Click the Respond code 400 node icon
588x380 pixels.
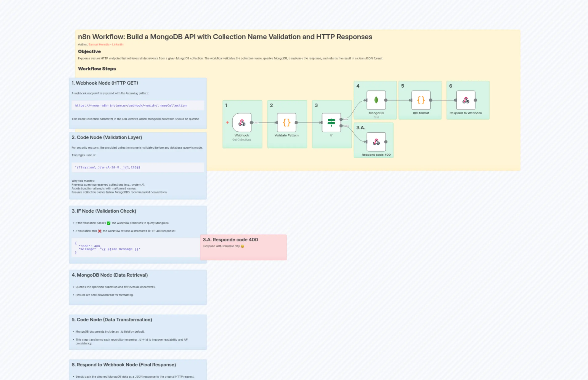tap(376, 142)
